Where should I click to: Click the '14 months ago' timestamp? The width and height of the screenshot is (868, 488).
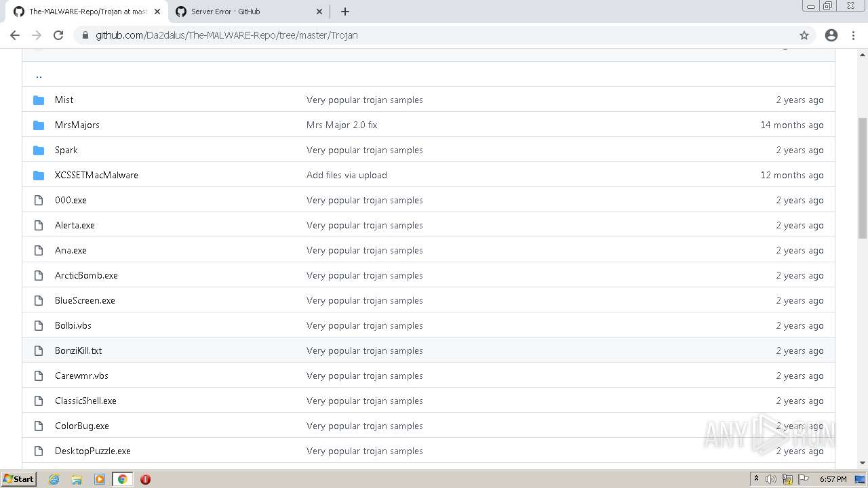tap(792, 125)
